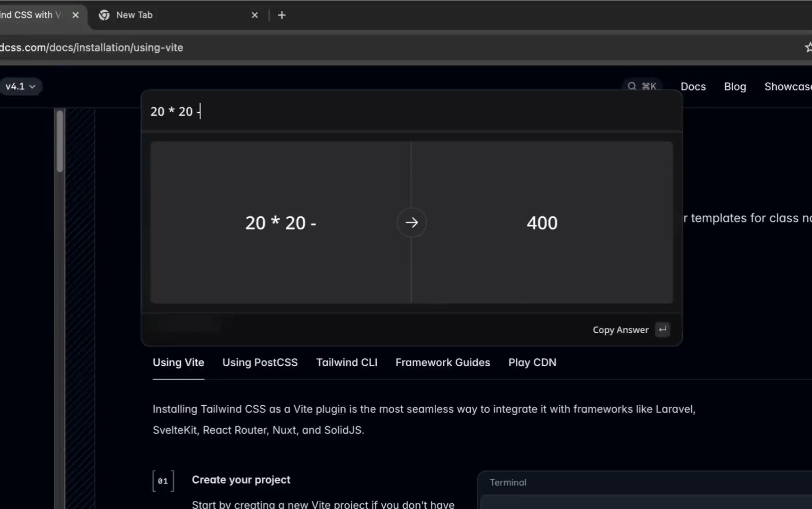812x509 pixels.
Task: Go to the Blog page
Action: (735, 87)
